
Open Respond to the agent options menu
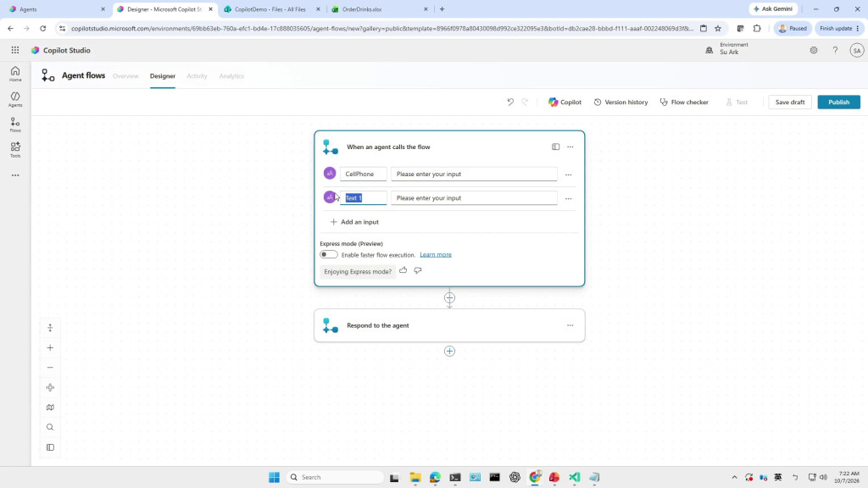pyautogui.click(x=570, y=325)
